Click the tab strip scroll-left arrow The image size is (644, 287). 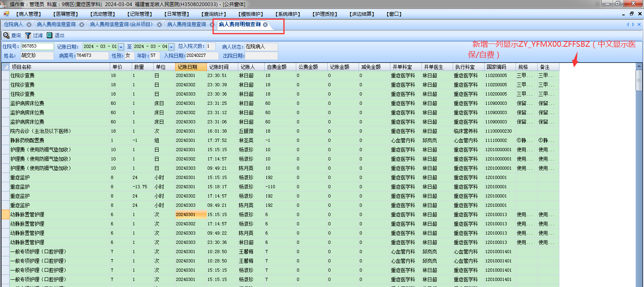coord(627,25)
